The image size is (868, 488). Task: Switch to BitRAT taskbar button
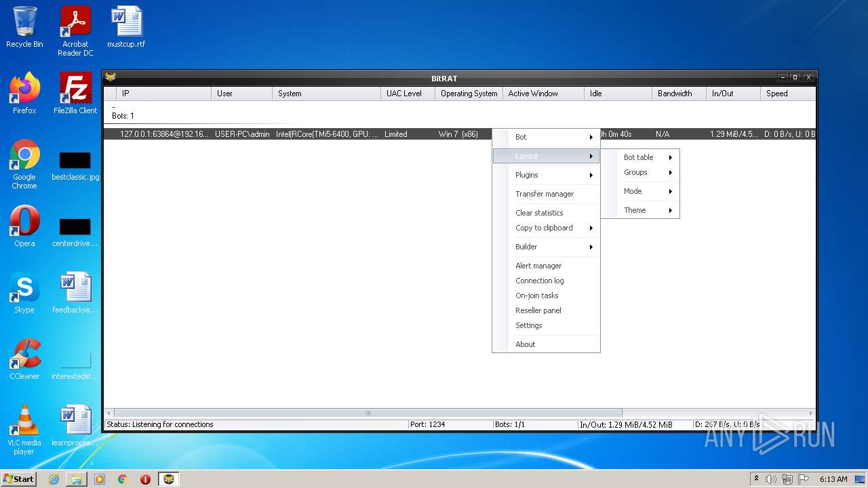(169, 479)
